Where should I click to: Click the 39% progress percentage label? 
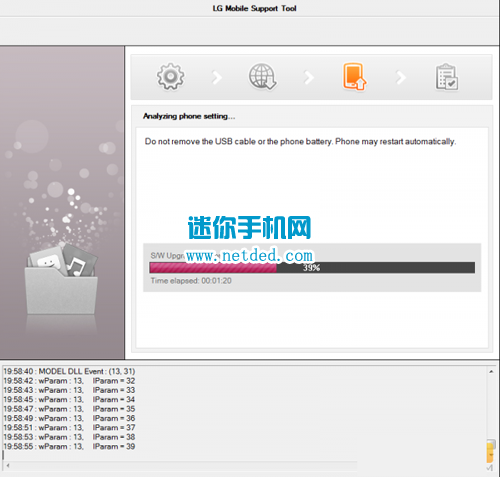[311, 268]
